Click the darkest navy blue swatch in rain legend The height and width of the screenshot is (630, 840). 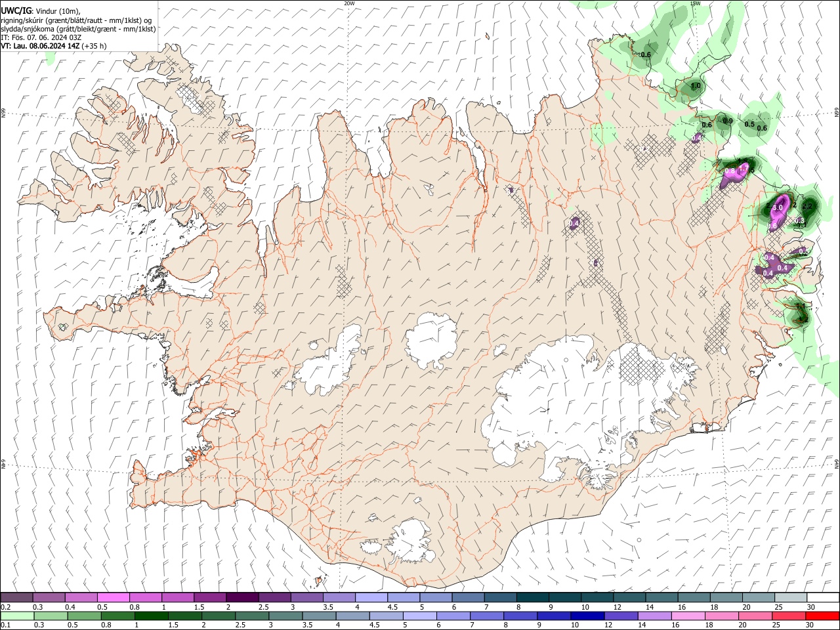coord(587,616)
